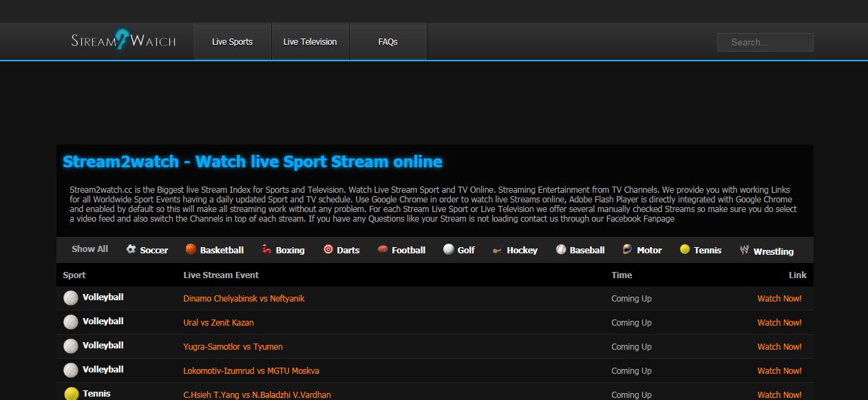Open the Live Sports tab
Image resolution: width=868 pixels, height=400 pixels.
click(233, 41)
